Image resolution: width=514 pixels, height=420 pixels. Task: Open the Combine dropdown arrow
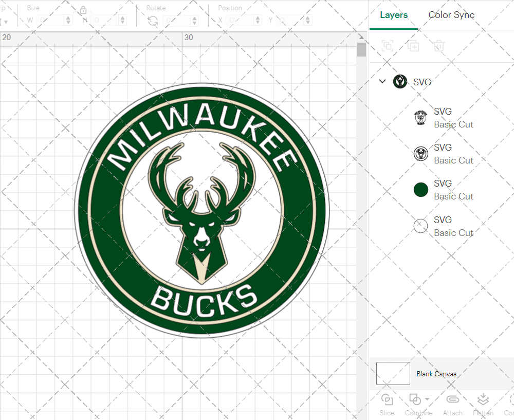pos(427,399)
